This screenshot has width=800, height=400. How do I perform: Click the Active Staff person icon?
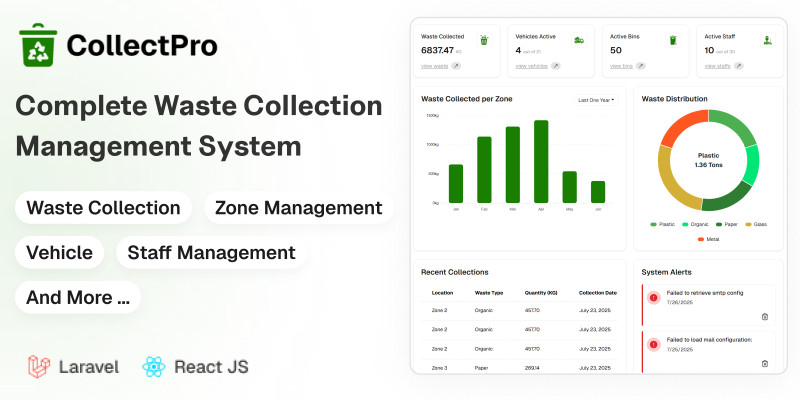(767, 40)
